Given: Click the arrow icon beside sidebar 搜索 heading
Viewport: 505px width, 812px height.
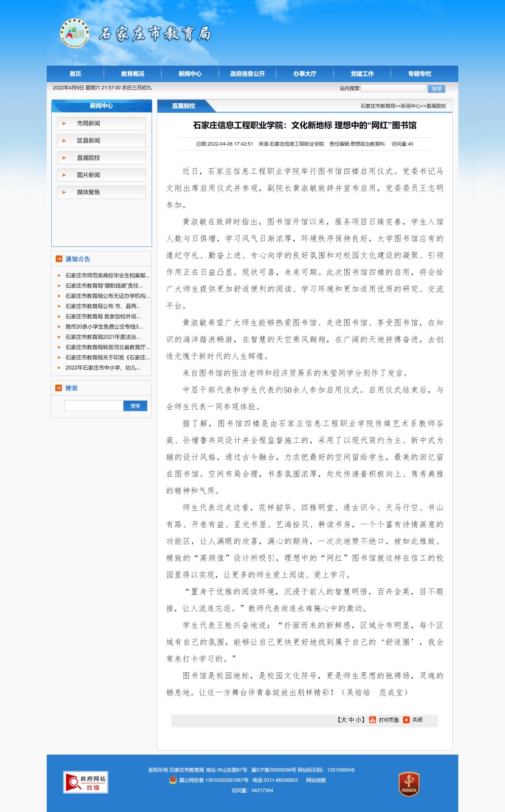Looking at the screenshot, I should point(59,388).
